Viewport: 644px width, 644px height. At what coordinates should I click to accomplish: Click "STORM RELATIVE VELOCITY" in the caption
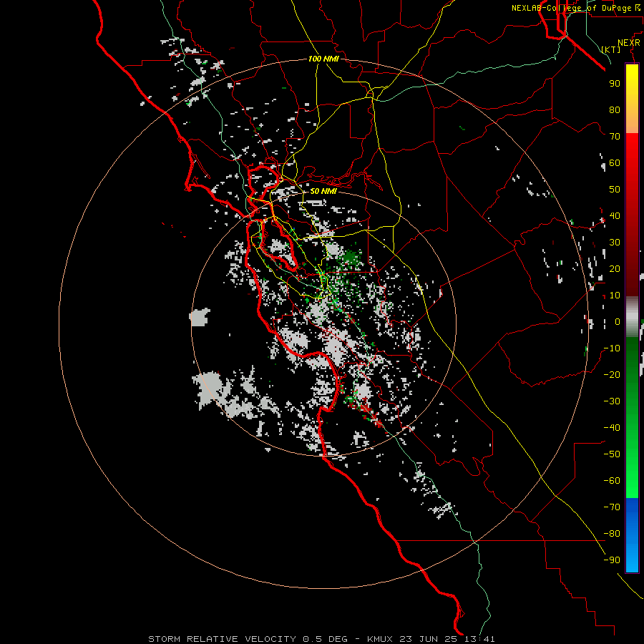click(x=222, y=639)
